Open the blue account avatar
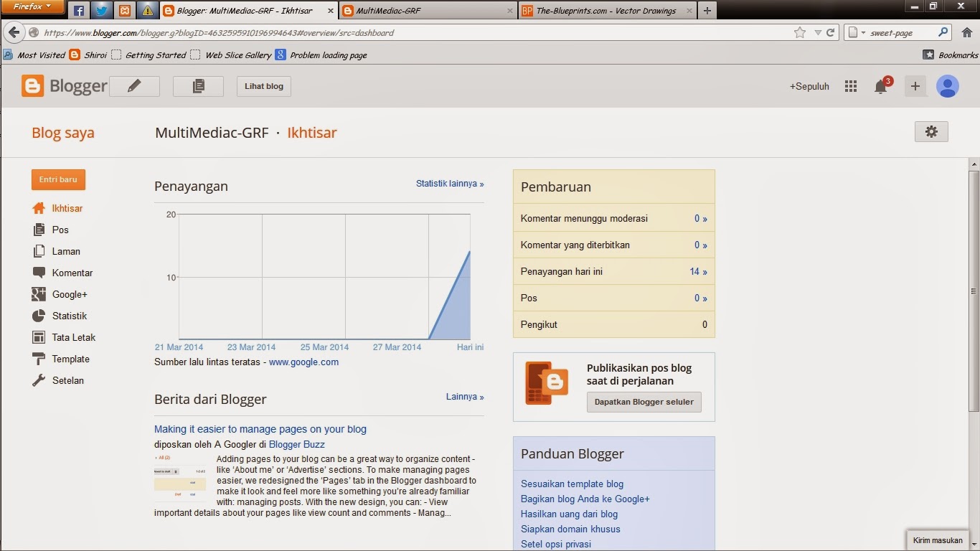Image resolution: width=980 pixels, height=551 pixels. (x=947, y=86)
